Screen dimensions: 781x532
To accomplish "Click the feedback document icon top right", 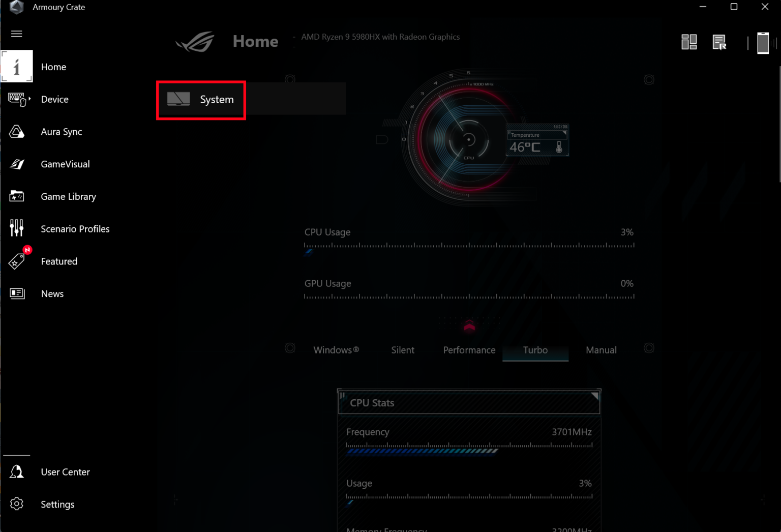I will (x=719, y=42).
